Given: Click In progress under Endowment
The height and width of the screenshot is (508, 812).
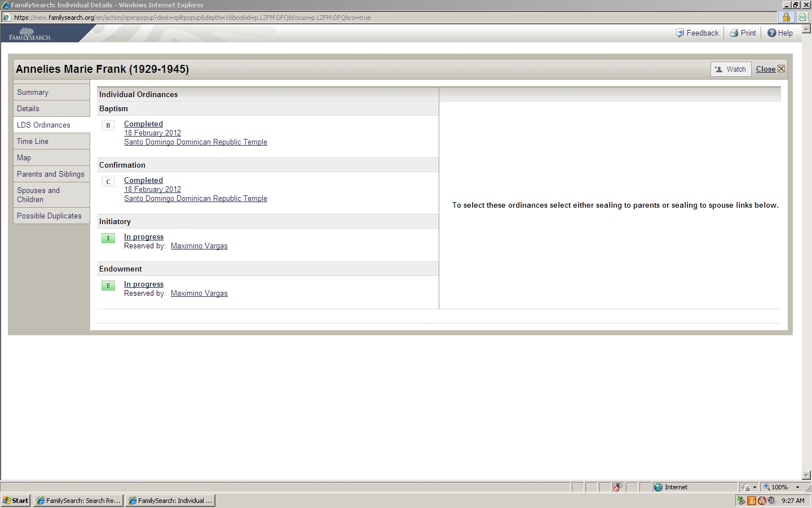Looking at the screenshot, I should [144, 284].
